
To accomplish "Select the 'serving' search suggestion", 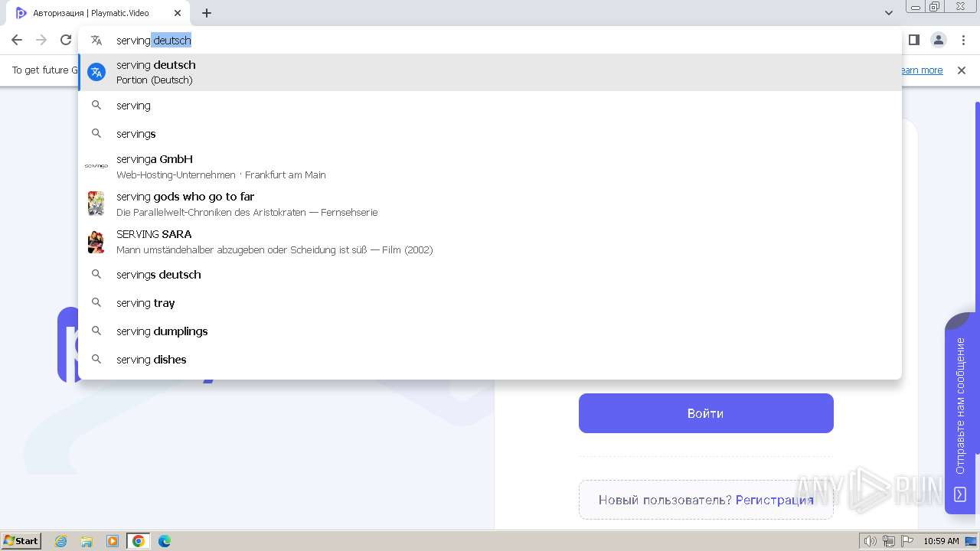I will [490, 106].
